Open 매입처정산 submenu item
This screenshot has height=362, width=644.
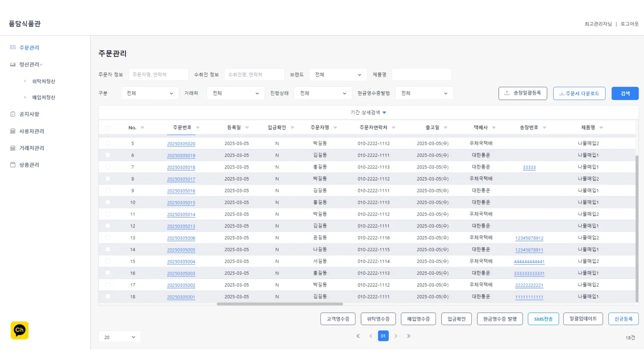coord(44,97)
